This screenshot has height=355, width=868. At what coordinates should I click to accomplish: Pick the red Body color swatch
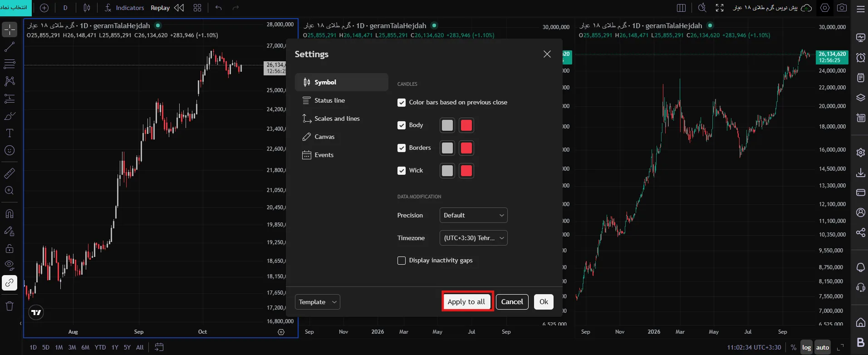[466, 125]
